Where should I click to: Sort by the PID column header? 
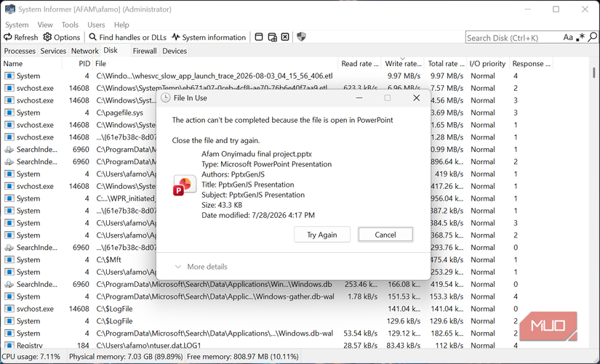tap(78, 63)
